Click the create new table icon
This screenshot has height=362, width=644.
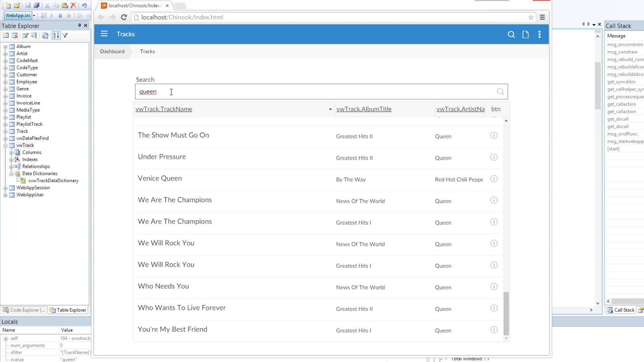(x=6, y=35)
